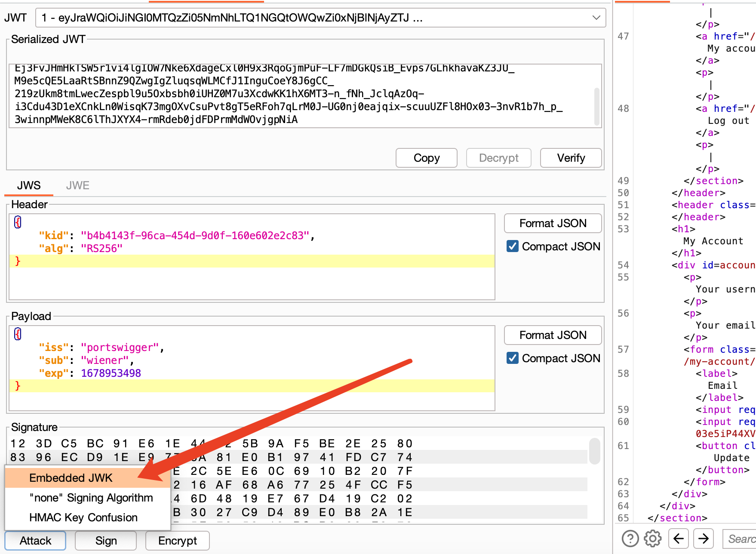Click the "Log out" text in response

pyautogui.click(x=728, y=121)
